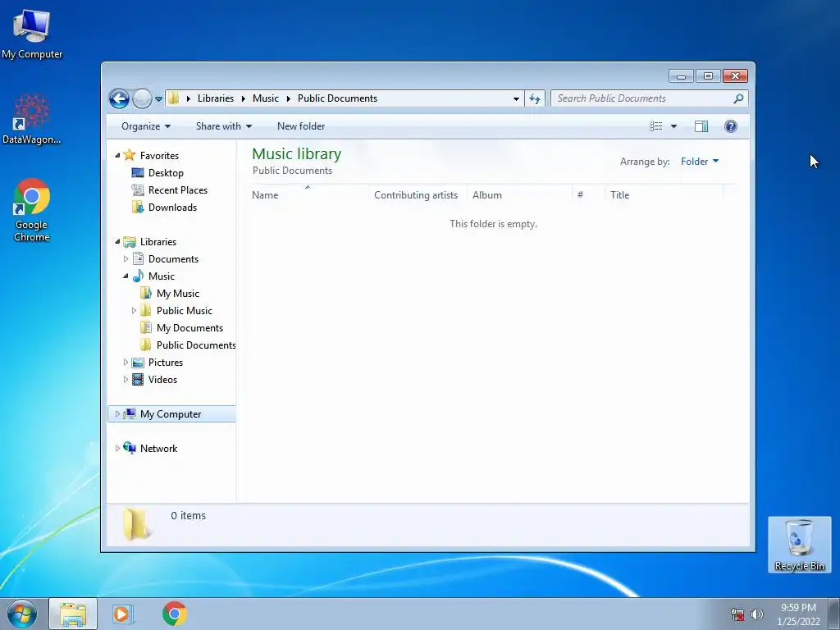Viewport: 840px width, 630px height.
Task: Open the Arrange by Folder dropdown
Action: click(x=699, y=162)
